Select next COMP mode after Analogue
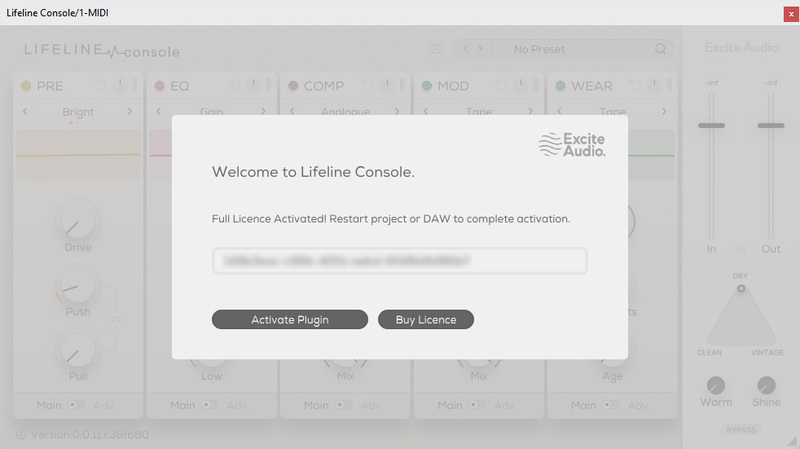 click(x=397, y=111)
